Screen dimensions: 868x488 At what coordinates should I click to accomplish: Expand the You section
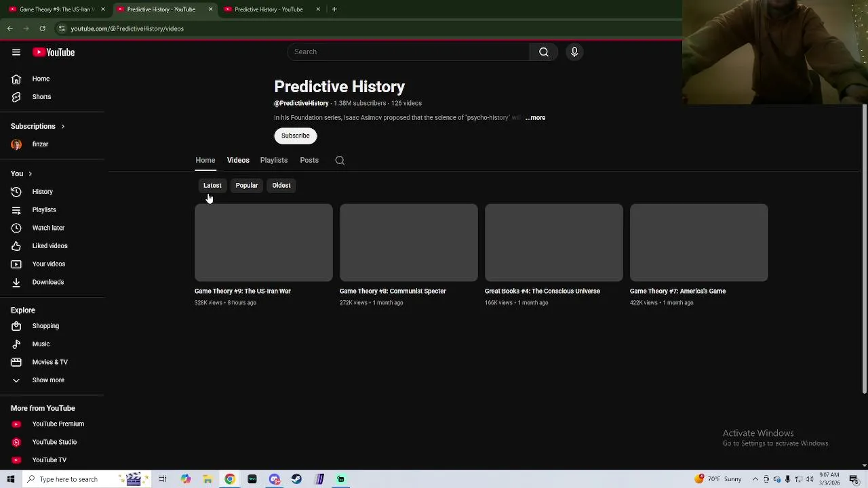22,174
